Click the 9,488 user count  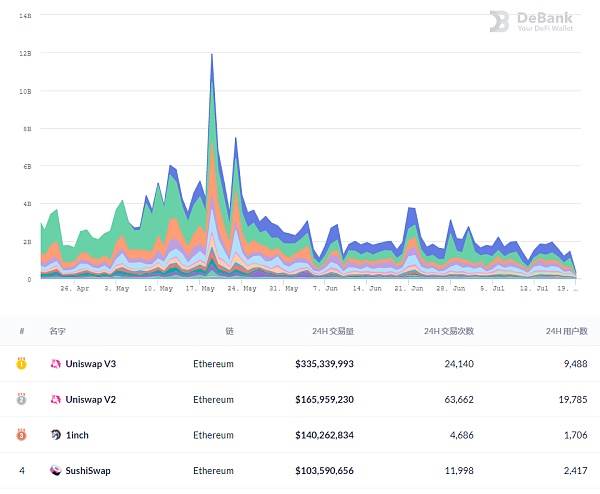[x=576, y=364]
